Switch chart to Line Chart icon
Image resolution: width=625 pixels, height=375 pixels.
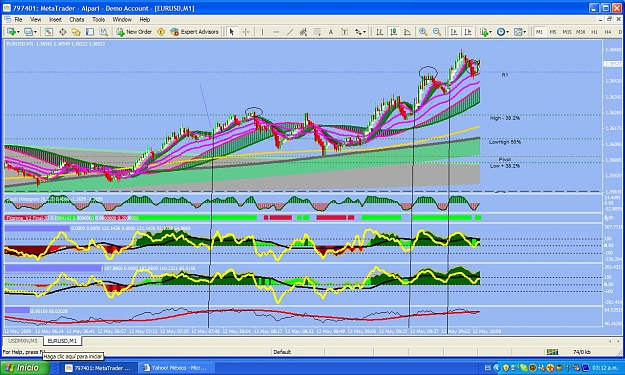point(407,32)
